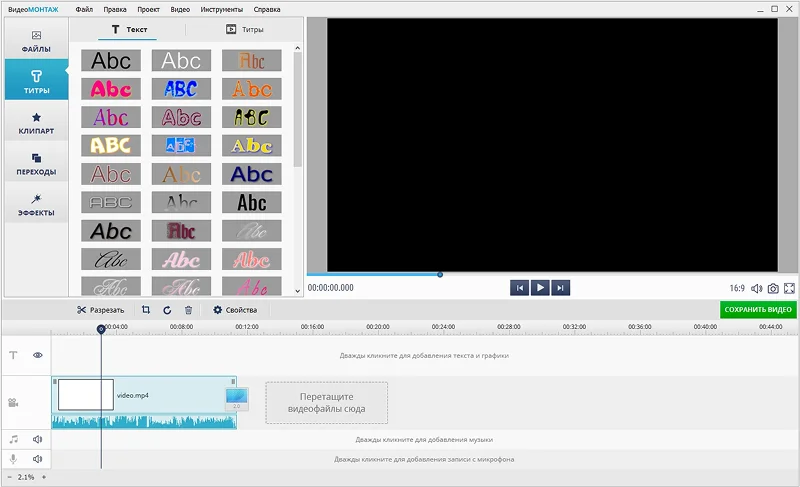Click the crop tool icon in timeline toolbar
This screenshot has height=487, width=800.
146,310
